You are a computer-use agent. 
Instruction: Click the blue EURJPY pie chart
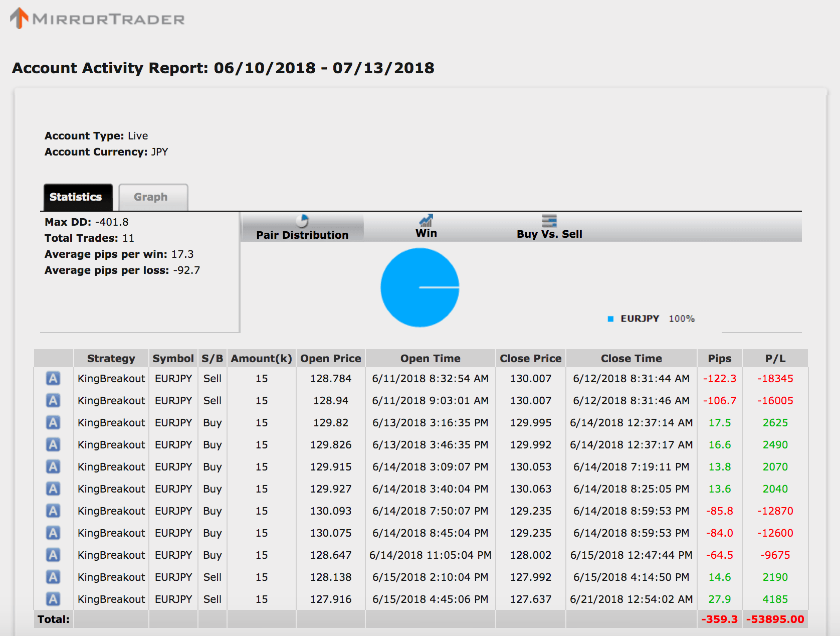[420, 287]
